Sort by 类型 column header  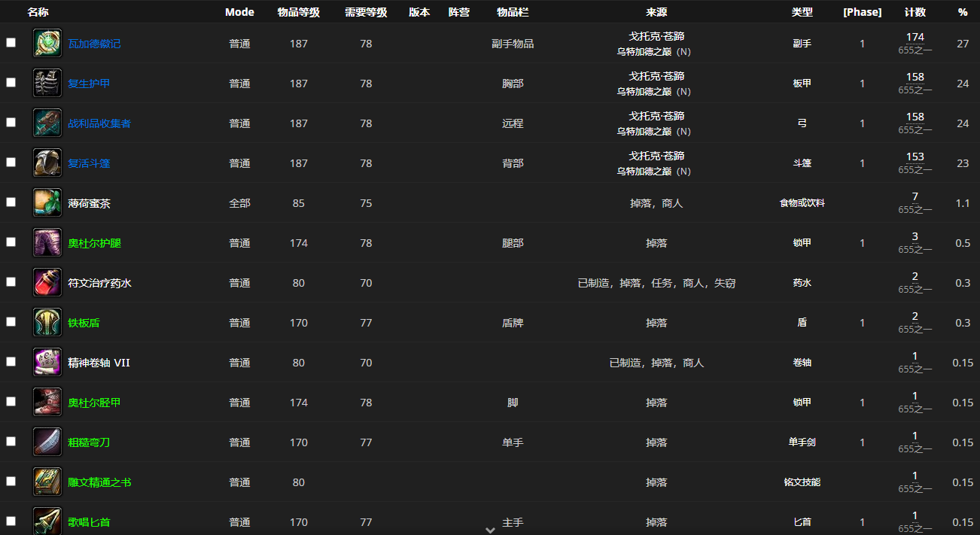coord(802,12)
